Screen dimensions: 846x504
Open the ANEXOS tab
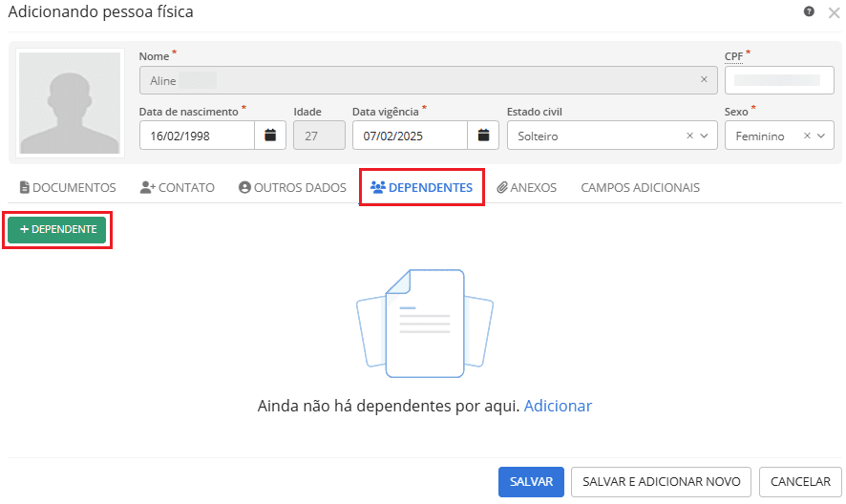pyautogui.click(x=526, y=187)
